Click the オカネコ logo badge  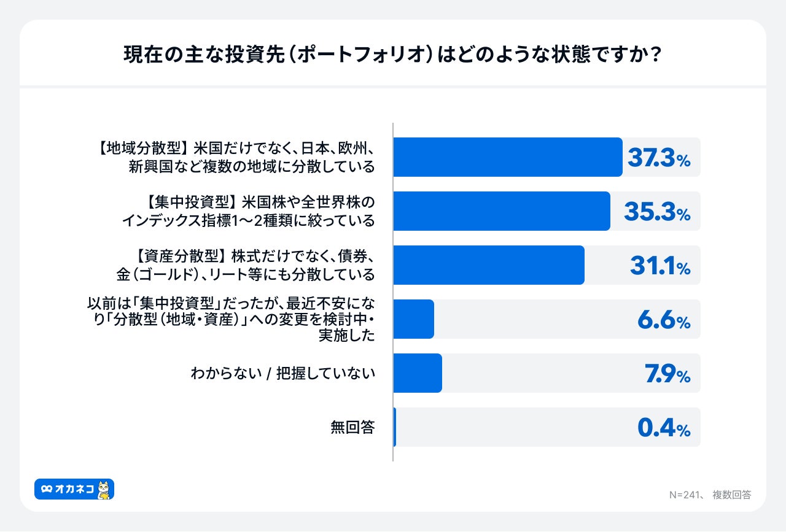pyautogui.click(x=74, y=489)
